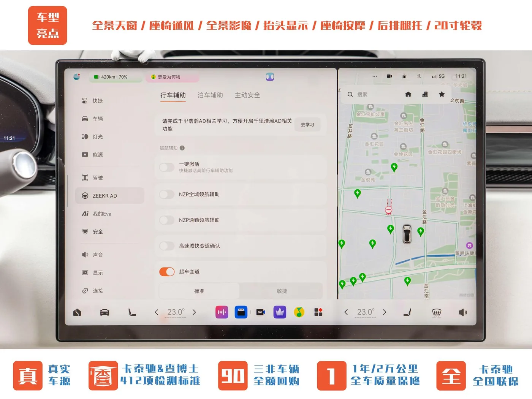The image size is (532, 399).
Task: Disable the 超车变道 switch
Action: tap(167, 272)
